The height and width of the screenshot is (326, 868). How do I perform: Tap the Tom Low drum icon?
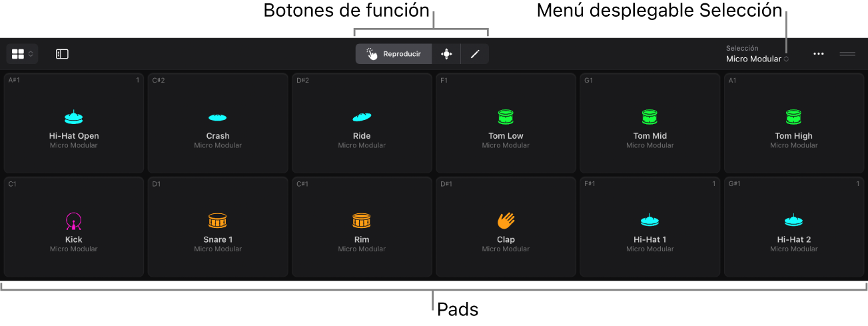pos(506,117)
